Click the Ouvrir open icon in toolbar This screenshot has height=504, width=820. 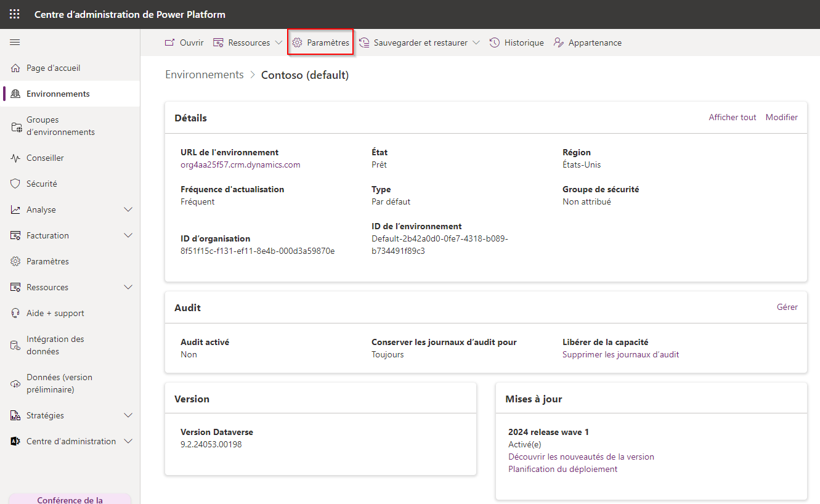[170, 43]
